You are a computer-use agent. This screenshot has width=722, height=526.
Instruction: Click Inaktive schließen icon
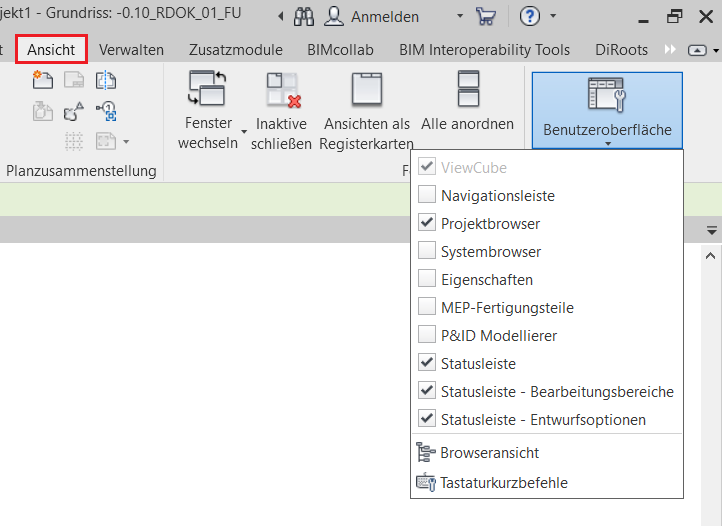pyautogui.click(x=284, y=90)
